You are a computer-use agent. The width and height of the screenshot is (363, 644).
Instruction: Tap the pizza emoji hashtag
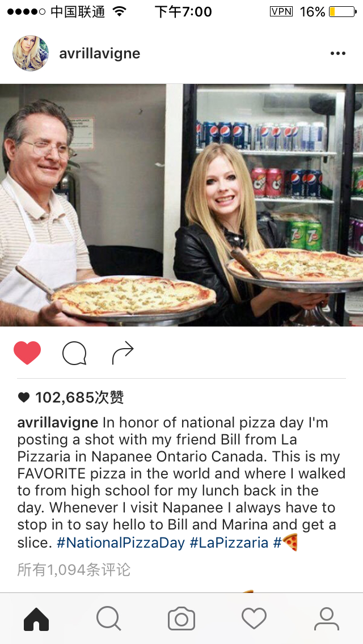pos(286,542)
